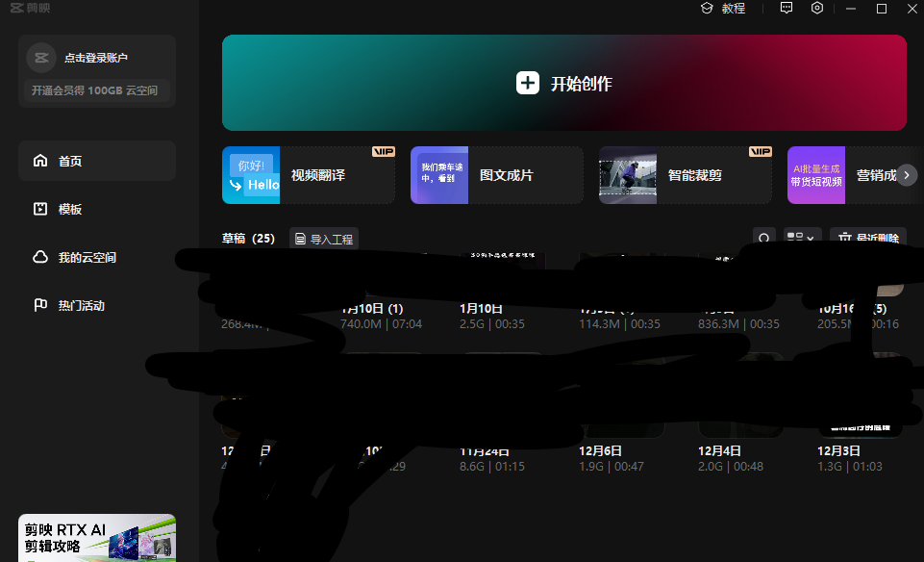Click the AI批量生成 带货短视频 thumbnail
Screen dimensions: 924x562
[x=816, y=175]
